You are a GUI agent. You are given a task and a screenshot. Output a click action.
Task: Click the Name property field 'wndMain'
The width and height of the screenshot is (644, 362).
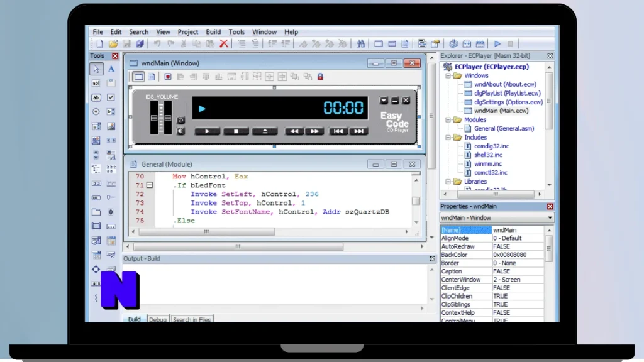518,230
